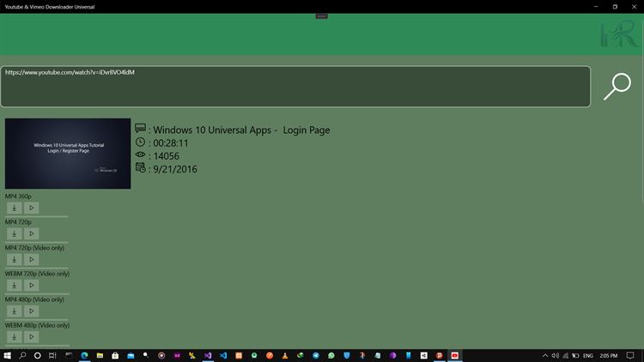Open VLC media player from the taskbar
The height and width of the screenshot is (362, 644).
point(285,355)
